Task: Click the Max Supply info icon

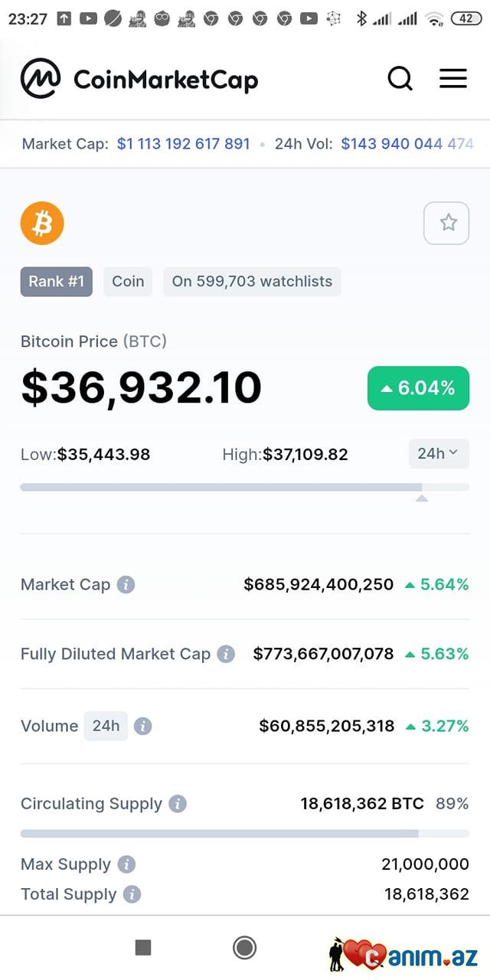Action: 126,864
